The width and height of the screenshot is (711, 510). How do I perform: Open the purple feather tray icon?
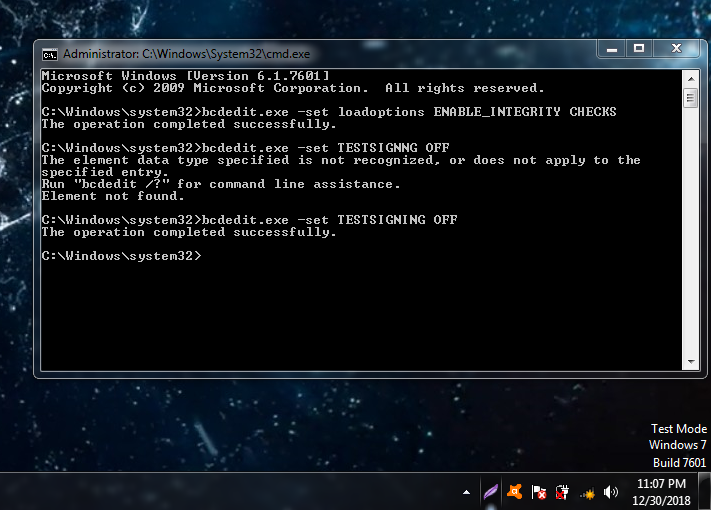click(491, 492)
